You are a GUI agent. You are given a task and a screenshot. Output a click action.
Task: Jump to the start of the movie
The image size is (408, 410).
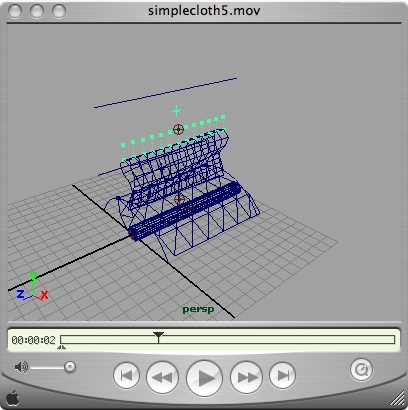tap(126, 376)
